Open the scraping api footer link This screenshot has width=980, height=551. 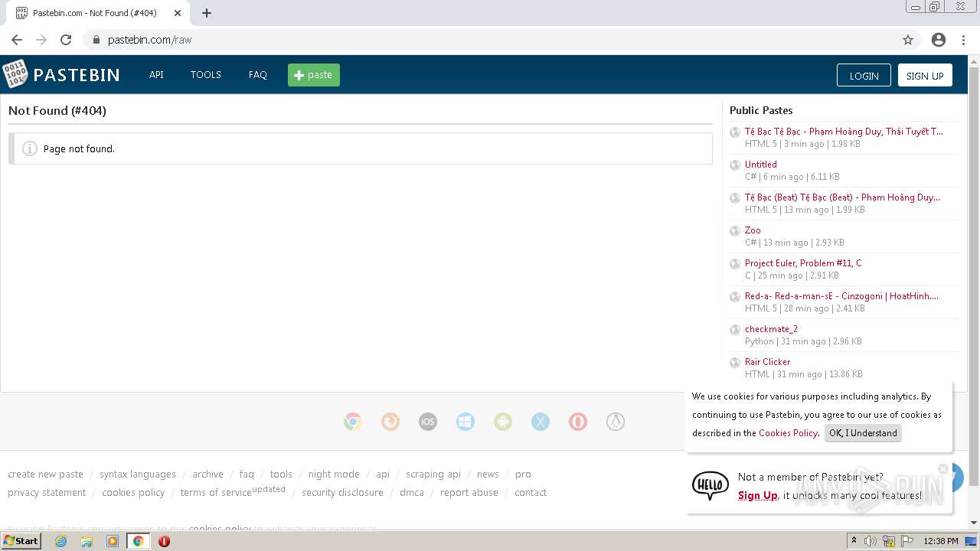(433, 474)
